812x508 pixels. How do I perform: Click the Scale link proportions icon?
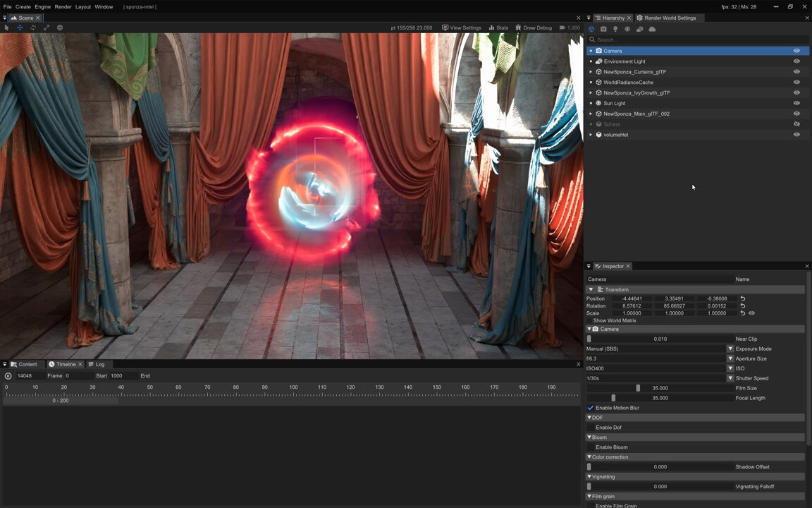point(751,313)
